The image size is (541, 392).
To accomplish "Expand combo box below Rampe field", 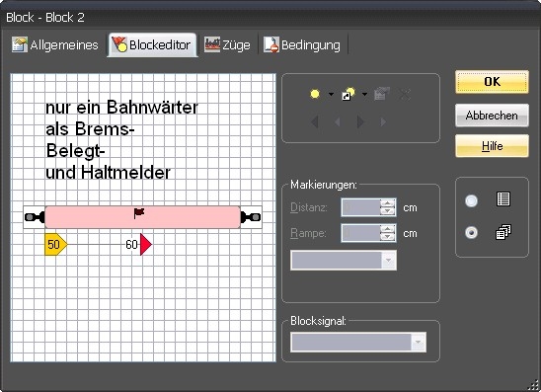I will 344,261.
